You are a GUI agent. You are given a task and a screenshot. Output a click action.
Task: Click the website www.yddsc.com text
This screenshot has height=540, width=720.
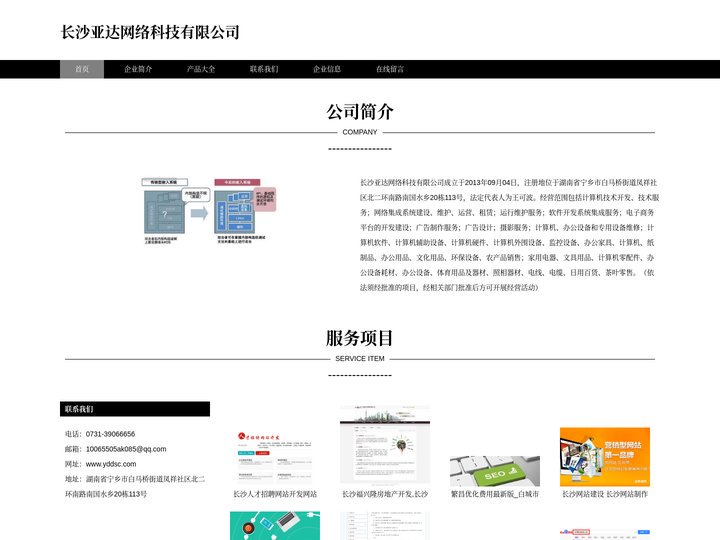111,464
